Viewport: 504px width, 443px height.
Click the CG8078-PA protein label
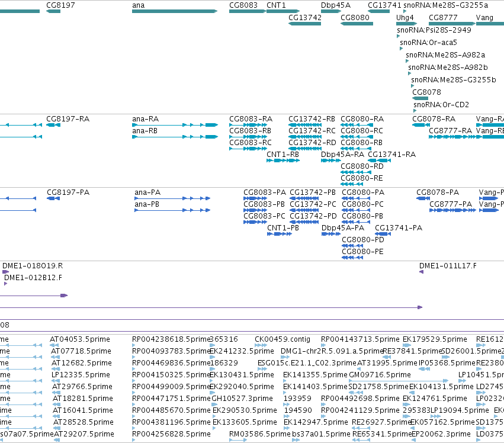coord(438,192)
